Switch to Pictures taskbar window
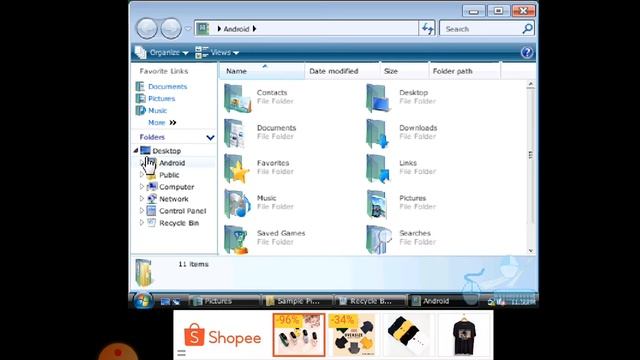Screen dimensions: 640x360 (224, 301)
